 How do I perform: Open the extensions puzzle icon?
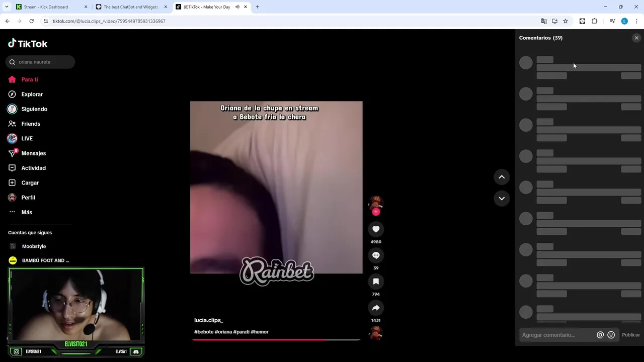(x=595, y=21)
